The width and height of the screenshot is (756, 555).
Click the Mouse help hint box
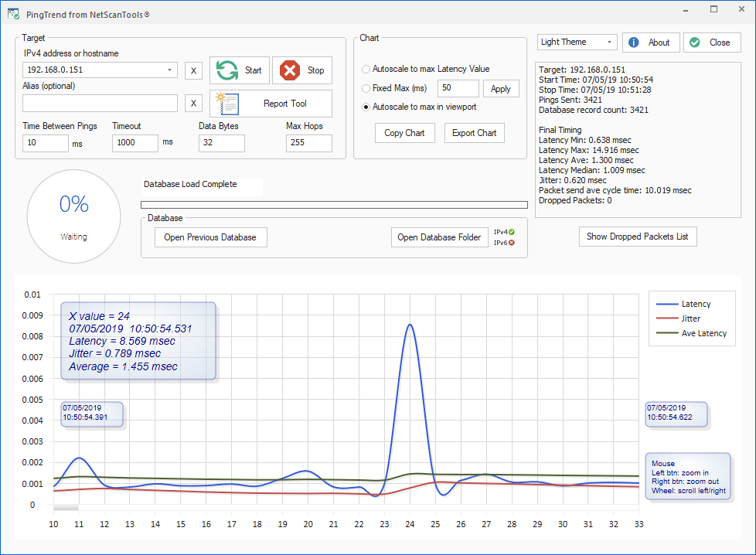pyautogui.click(x=688, y=476)
